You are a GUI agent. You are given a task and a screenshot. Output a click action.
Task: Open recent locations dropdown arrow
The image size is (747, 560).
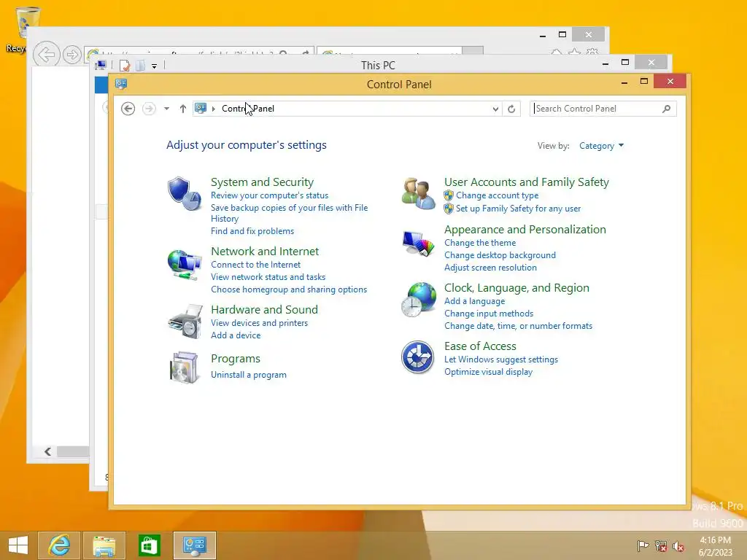click(x=166, y=109)
